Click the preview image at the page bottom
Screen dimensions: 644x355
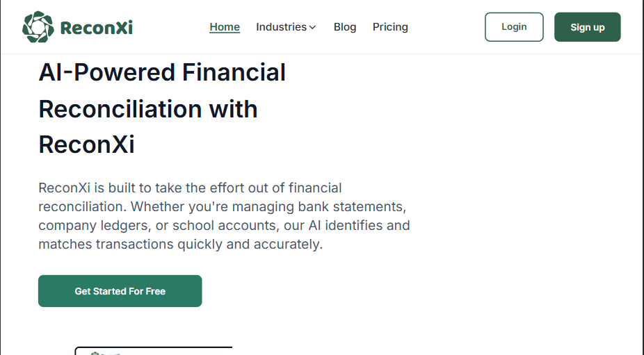click(153, 350)
